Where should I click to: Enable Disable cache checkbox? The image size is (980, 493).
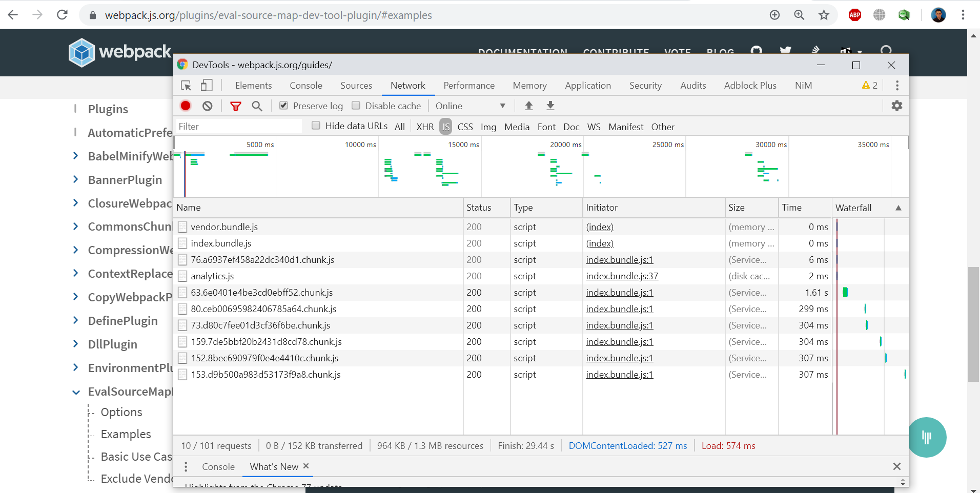click(x=356, y=106)
